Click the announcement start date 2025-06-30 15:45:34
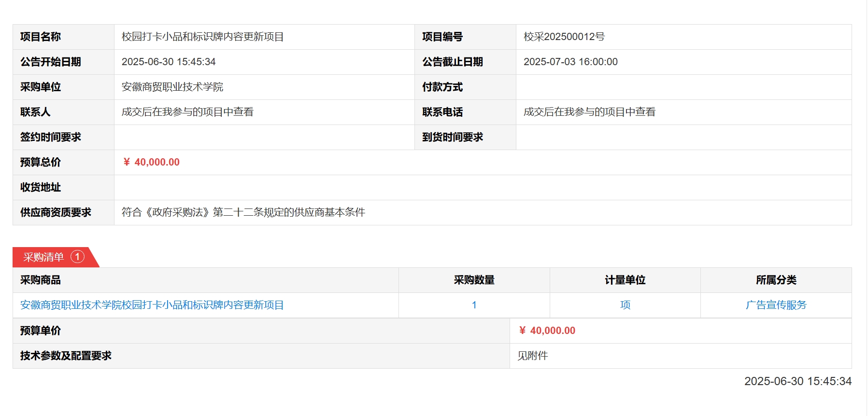 [x=169, y=62]
